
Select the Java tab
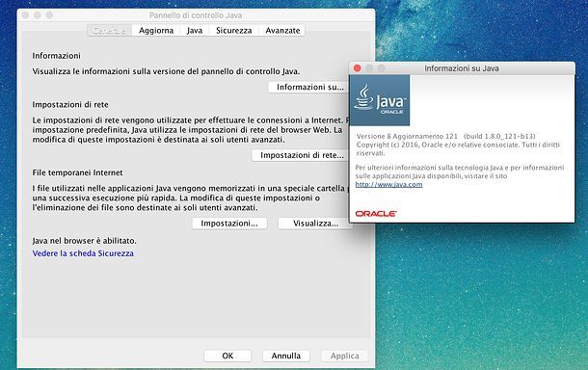[195, 31]
